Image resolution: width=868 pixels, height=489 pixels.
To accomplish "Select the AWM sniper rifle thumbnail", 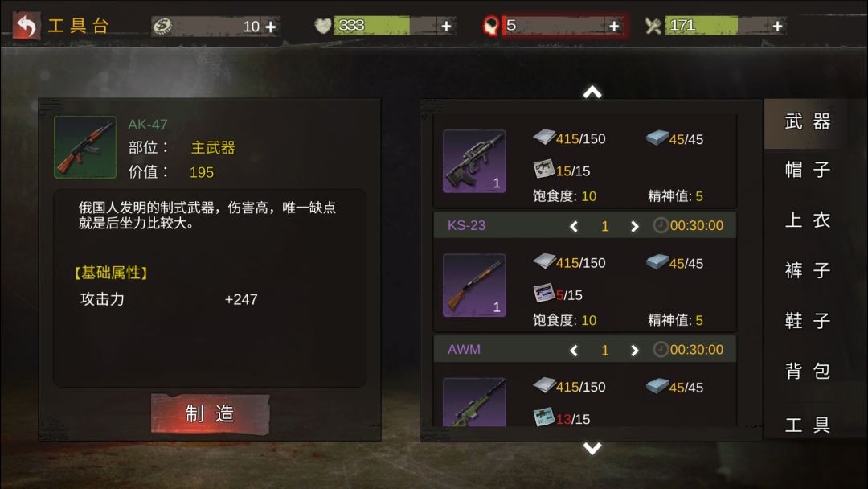I will point(474,402).
